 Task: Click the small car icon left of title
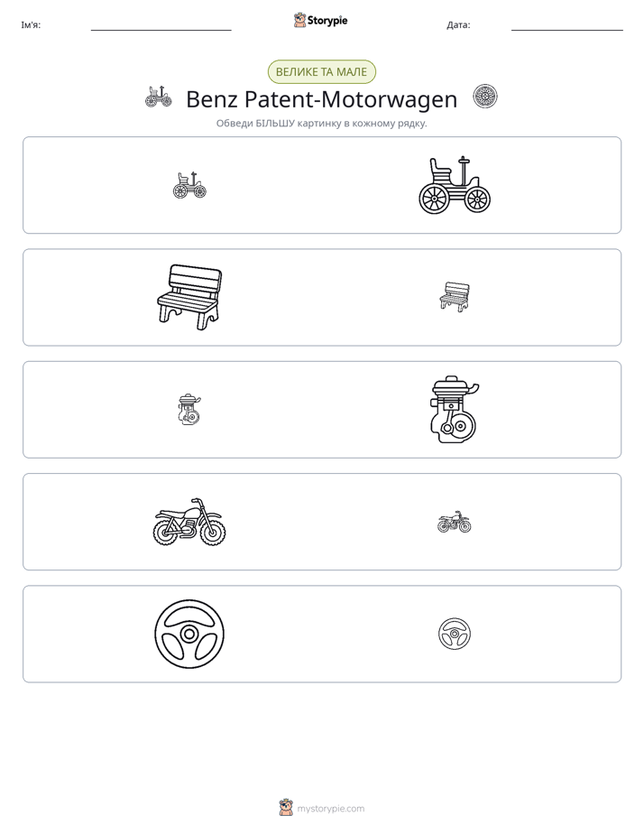(x=159, y=97)
